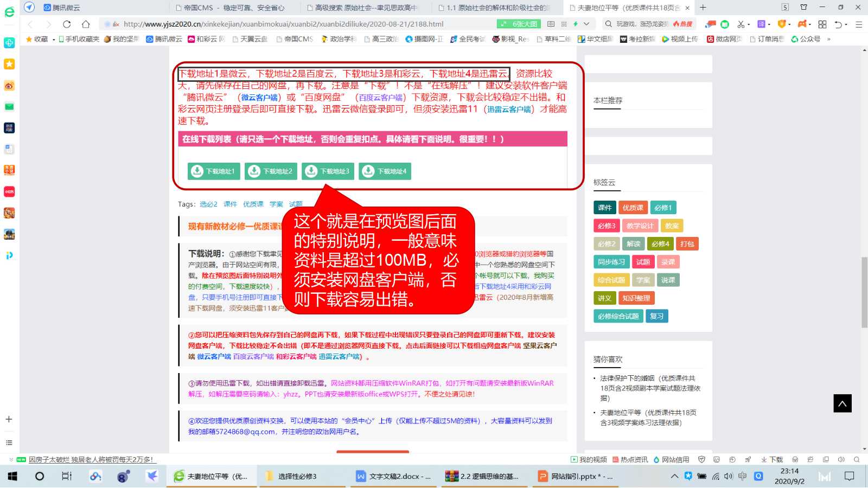Open the 天翼云盘 bookmark
Viewport: 868px width, 488px height.
coord(250,39)
